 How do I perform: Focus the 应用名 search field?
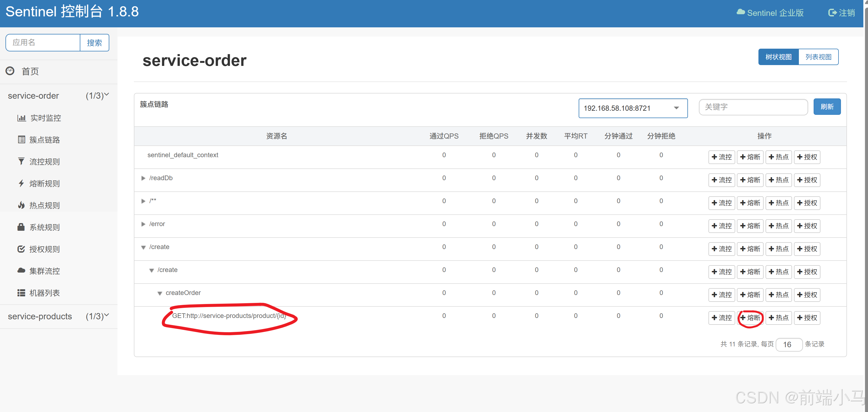coord(43,43)
